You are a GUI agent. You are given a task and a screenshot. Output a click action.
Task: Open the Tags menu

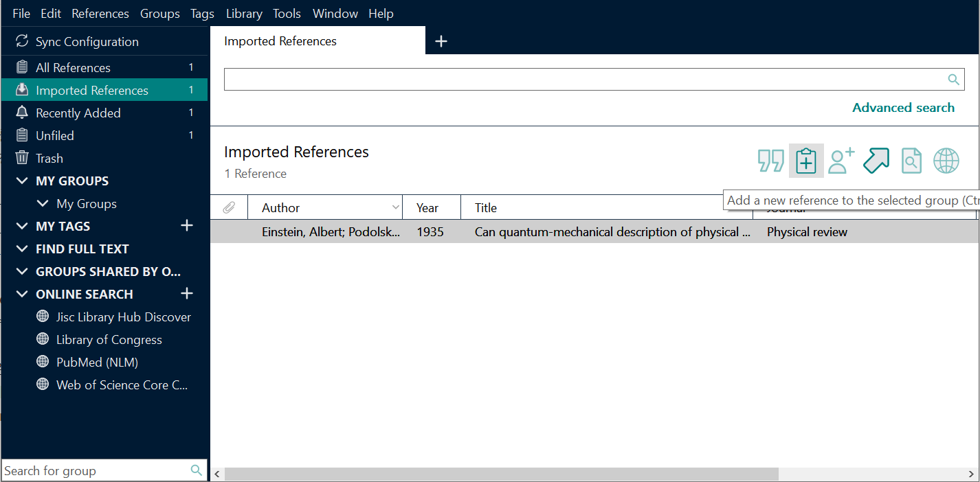pyautogui.click(x=203, y=14)
